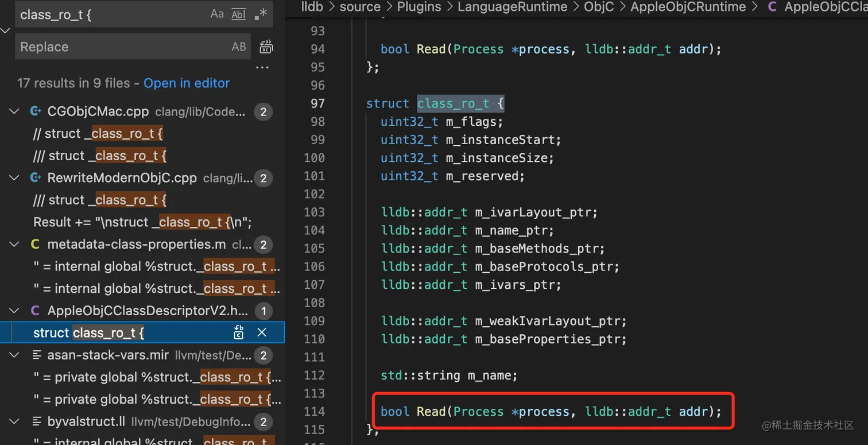
Task: Click the LanguageRuntime breadcrumb segment
Action: [512, 7]
